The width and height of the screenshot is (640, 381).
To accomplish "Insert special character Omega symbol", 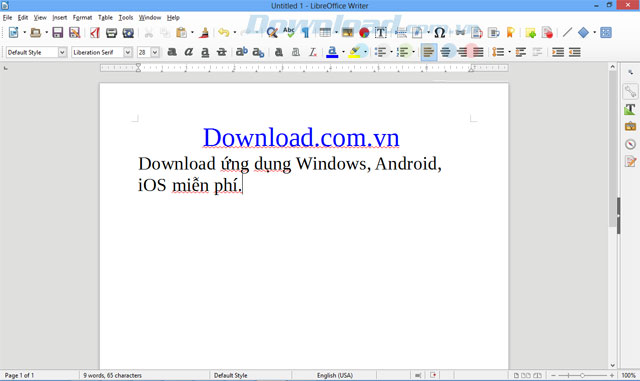I will [440, 32].
